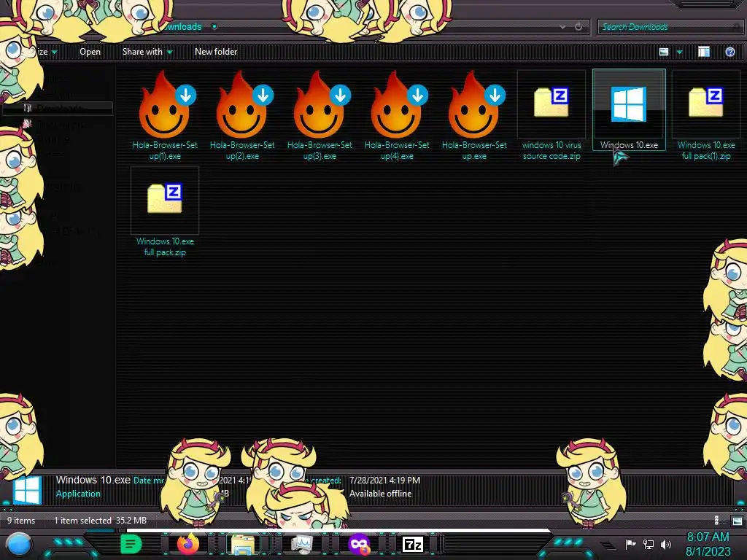Viewport: 747px width, 560px height.
Task: Switch to large icons view in status bar
Action: (737, 521)
